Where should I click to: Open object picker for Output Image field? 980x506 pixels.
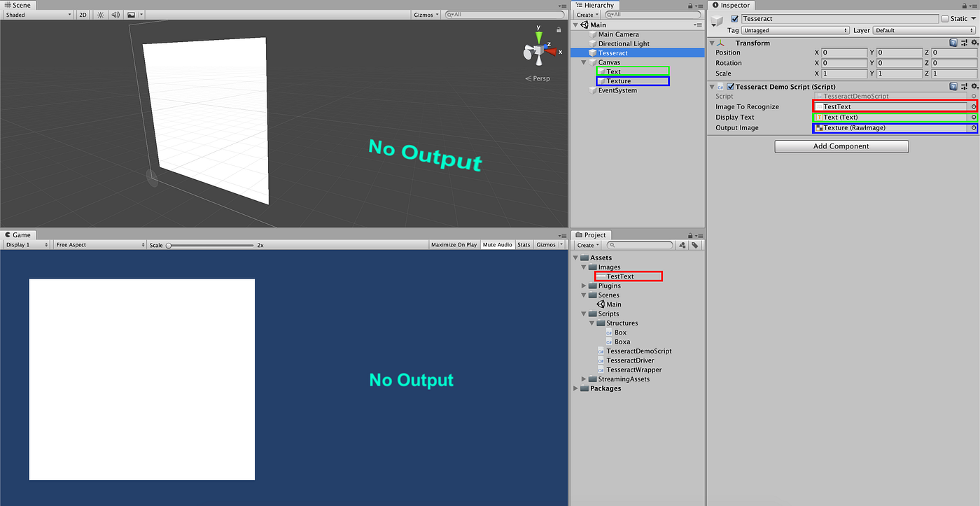[x=973, y=127]
